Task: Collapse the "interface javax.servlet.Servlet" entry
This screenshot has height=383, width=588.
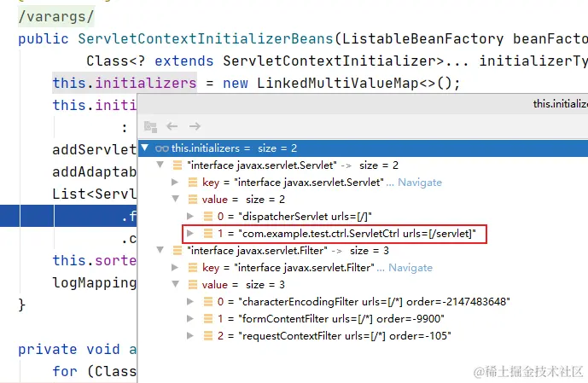Action: click(x=160, y=165)
